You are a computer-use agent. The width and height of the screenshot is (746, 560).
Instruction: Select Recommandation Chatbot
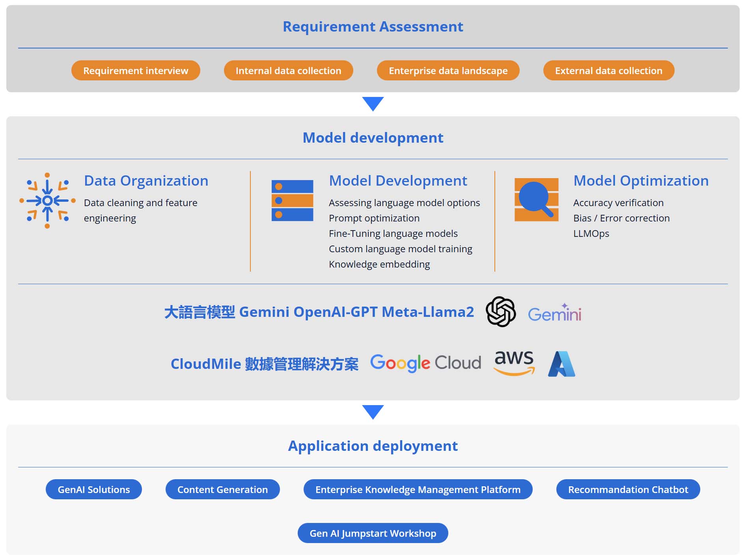pyautogui.click(x=628, y=489)
